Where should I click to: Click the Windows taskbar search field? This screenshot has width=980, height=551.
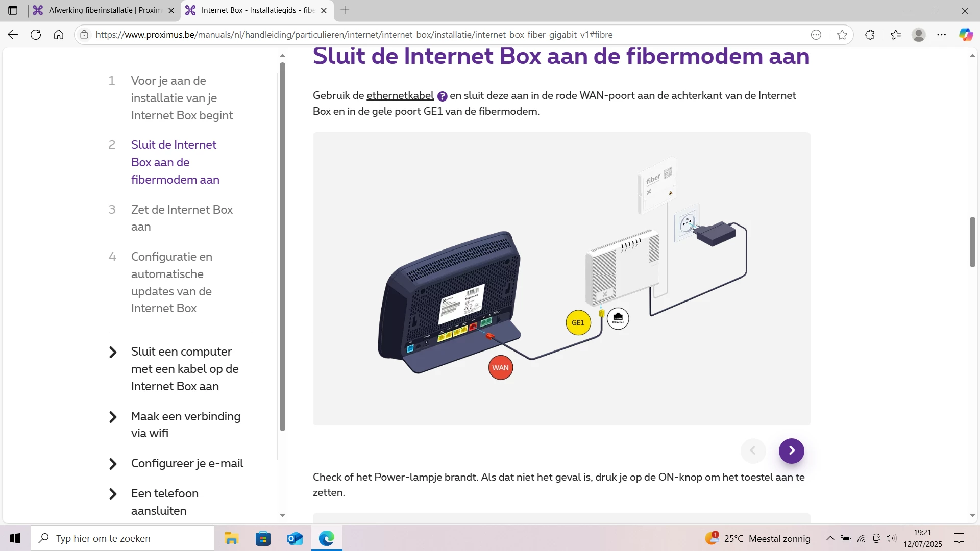[122, 538]
